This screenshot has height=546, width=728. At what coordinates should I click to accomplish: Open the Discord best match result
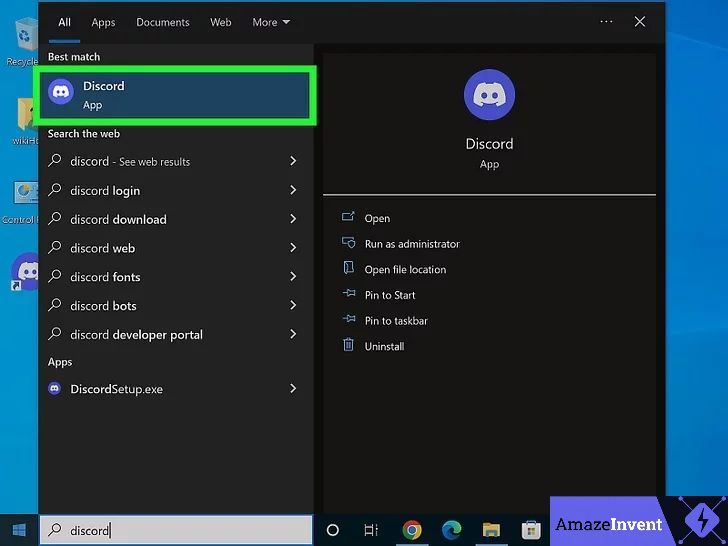coord(175,95)
